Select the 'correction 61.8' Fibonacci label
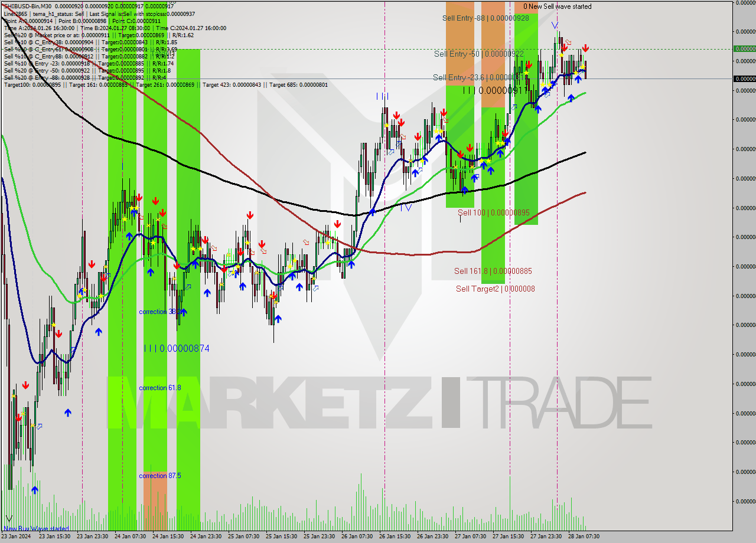Image resolution: width=756 pixels, height=543 pixels. tap(160, 388)
